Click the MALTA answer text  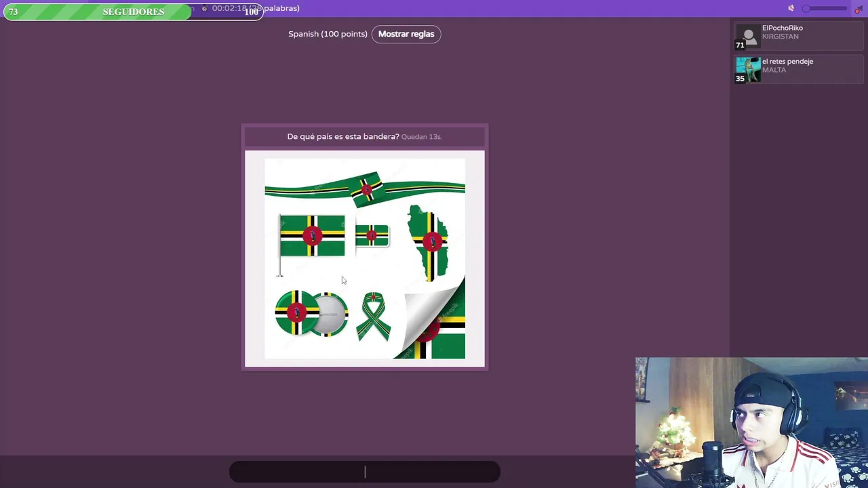(x=774, y=70)
